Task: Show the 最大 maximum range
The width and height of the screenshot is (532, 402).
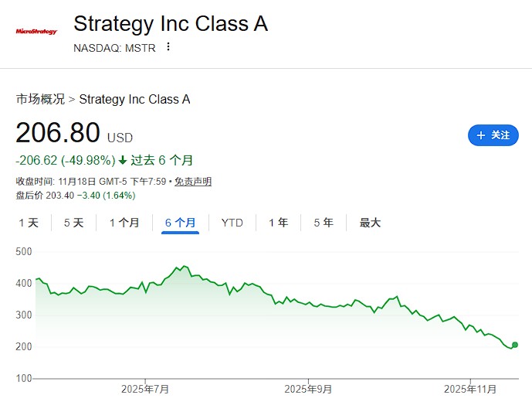Action: click(370, 223)
